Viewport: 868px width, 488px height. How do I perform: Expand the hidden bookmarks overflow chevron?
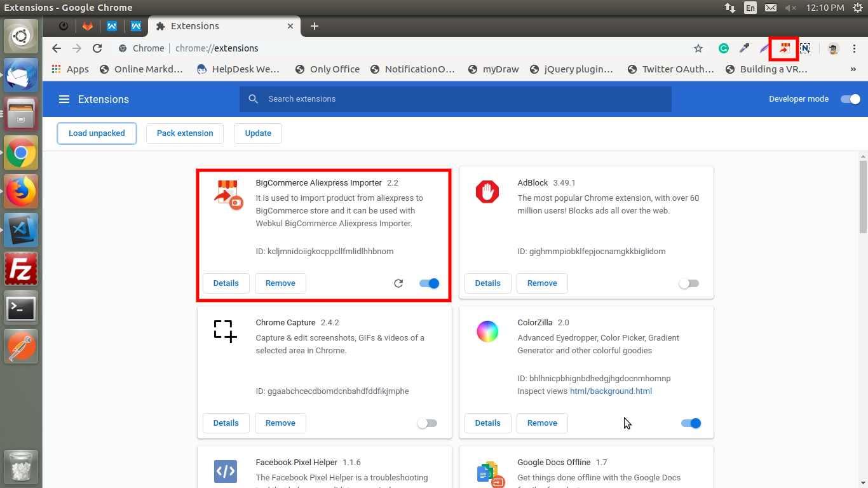coord(853,69)
